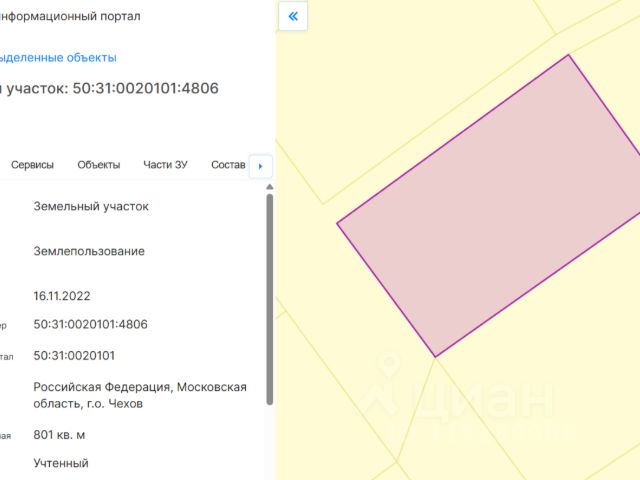Viewport: 640px width, 480px height.
Task: Click the cadastral quarter 50:31:0020101 value
Action: coord(74,356)
